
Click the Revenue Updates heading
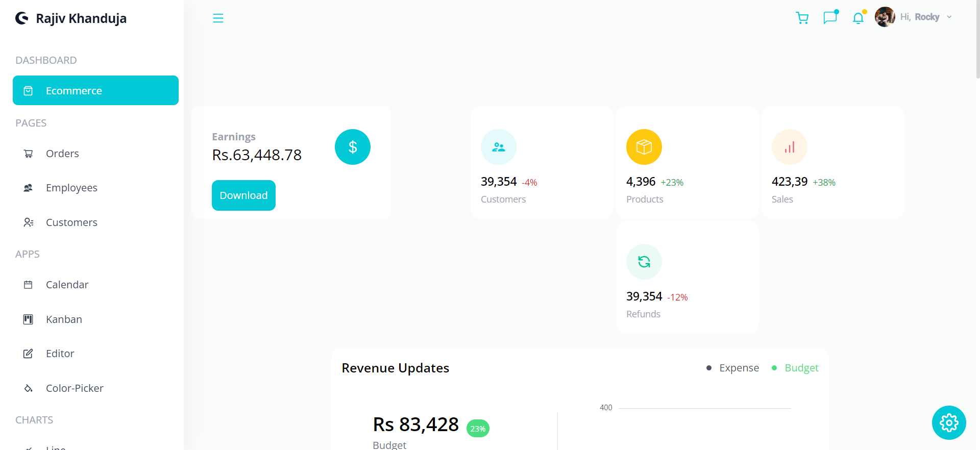[396, 368]
